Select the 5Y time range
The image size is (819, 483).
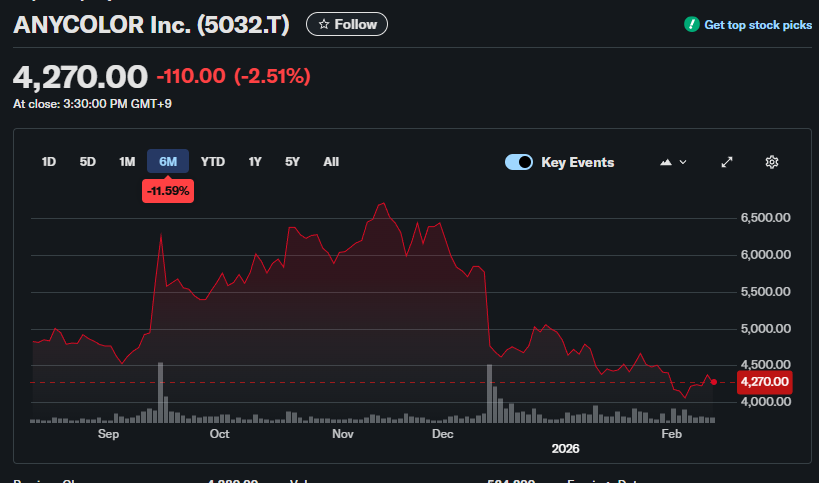pos(292,162)
